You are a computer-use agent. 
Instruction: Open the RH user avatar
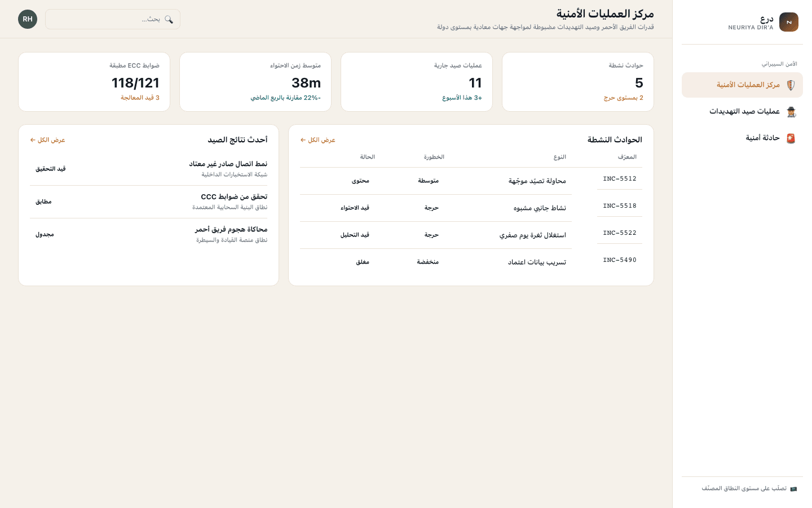pyautogui.click(x=28, y=19)
